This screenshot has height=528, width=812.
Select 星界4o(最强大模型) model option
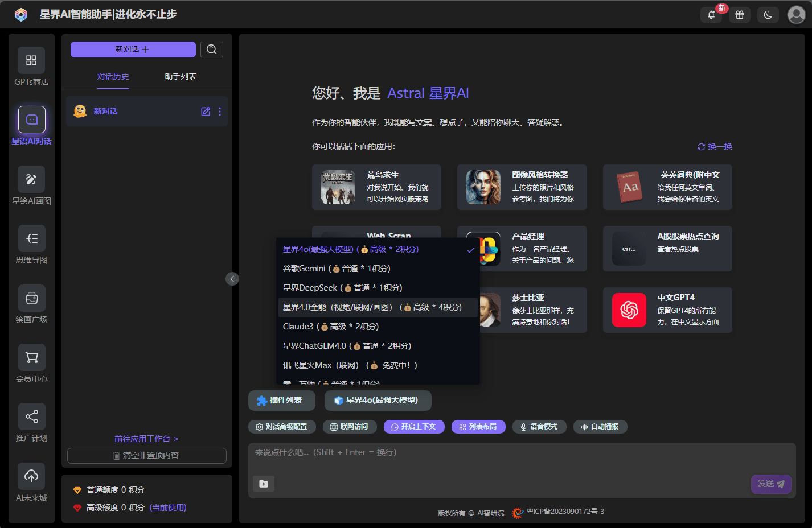click(378, 249)
